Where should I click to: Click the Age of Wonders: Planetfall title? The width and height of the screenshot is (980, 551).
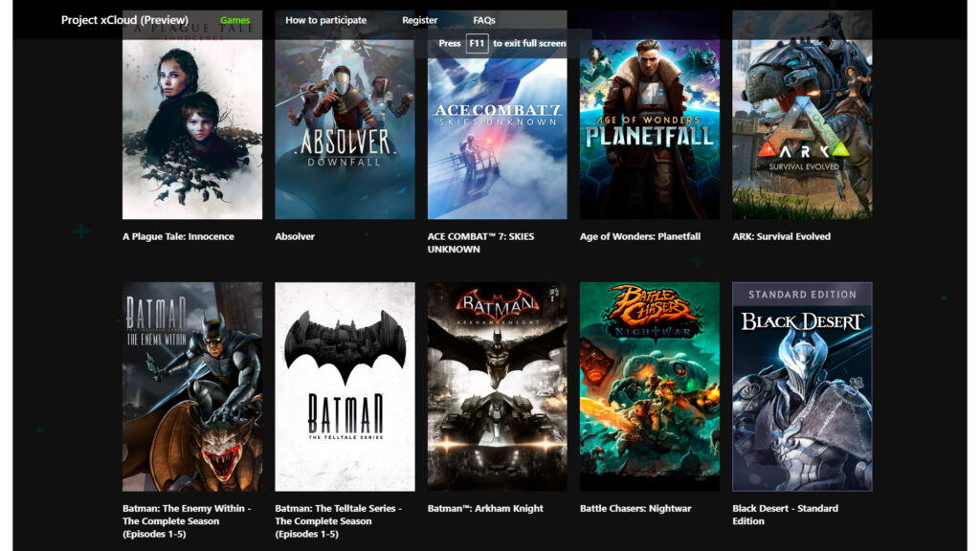pos(640,236)
